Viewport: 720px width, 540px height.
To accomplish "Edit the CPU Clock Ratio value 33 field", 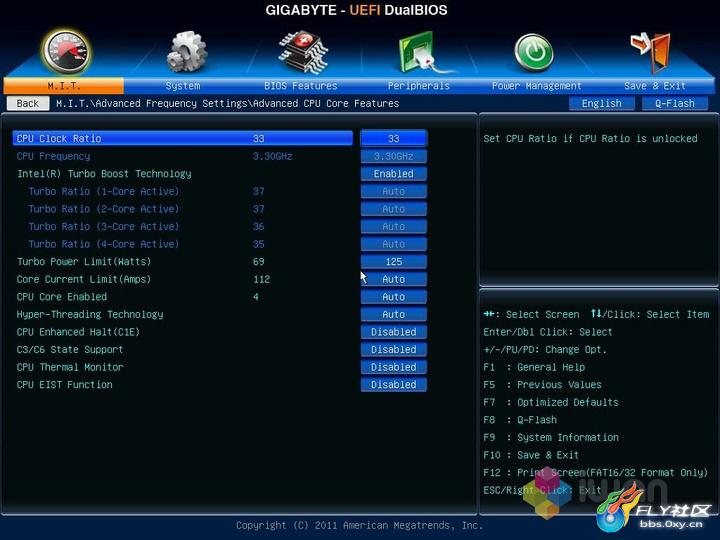I will [x=394, y=138].
